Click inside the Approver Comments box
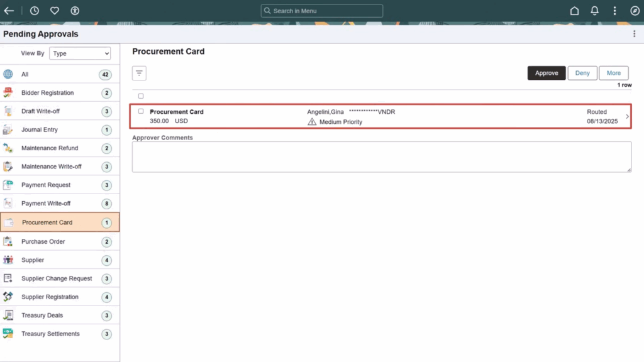Image resolution: width=644 pixels, height=362 pixels. [380, 156]
